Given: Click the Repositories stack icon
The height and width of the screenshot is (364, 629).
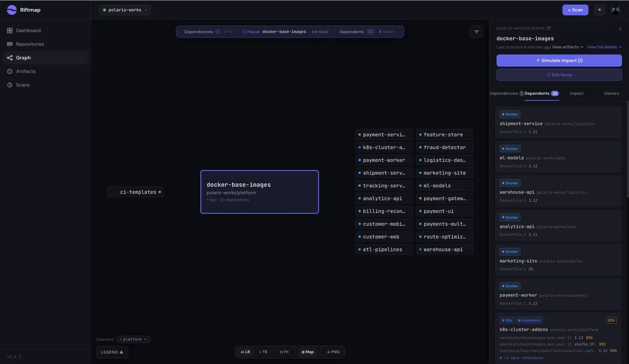Looking at the screenshot, I should click(10, 44).
